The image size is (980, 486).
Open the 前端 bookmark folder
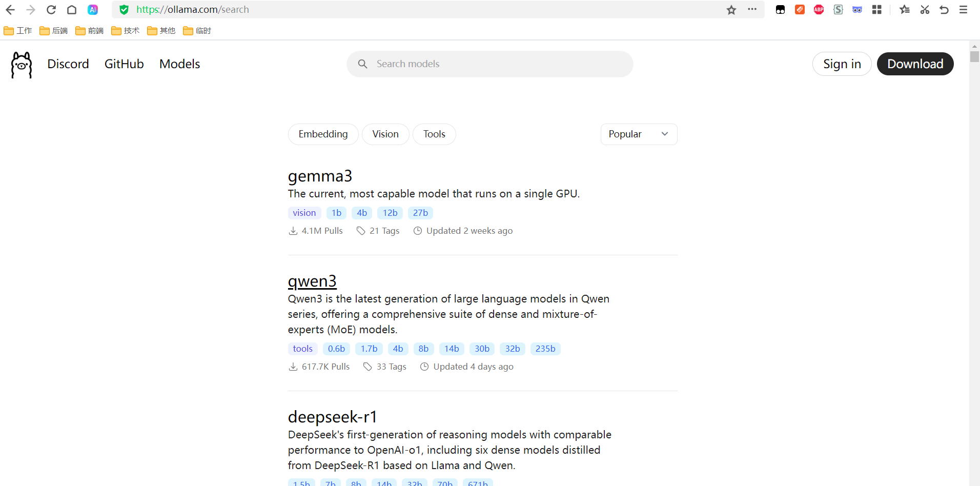pos(90,31)
